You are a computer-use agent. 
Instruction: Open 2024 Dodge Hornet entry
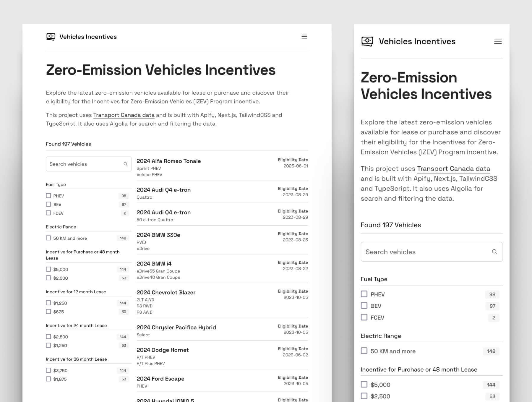163,350
